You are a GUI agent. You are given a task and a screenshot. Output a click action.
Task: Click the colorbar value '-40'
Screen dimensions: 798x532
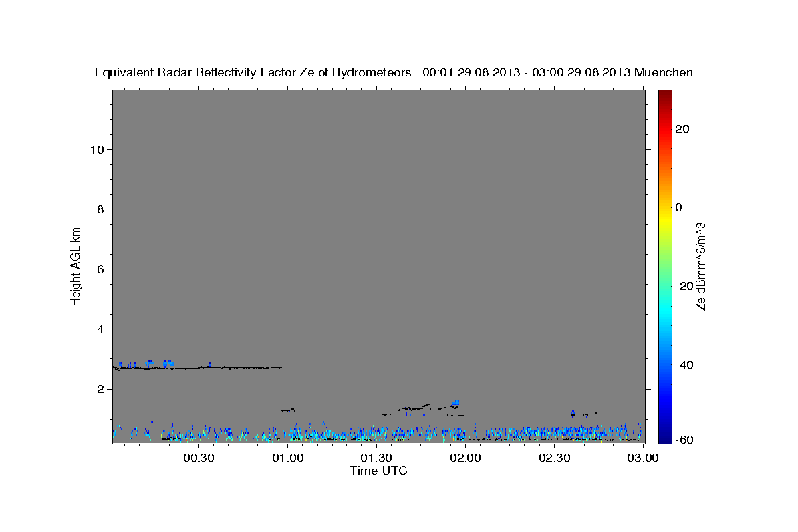point(685,365)
